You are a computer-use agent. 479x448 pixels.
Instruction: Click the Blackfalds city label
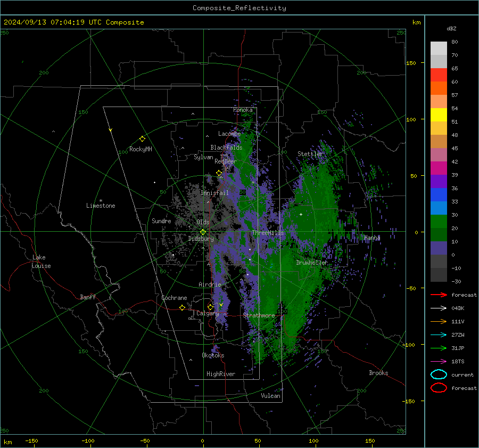click(226, 148)
